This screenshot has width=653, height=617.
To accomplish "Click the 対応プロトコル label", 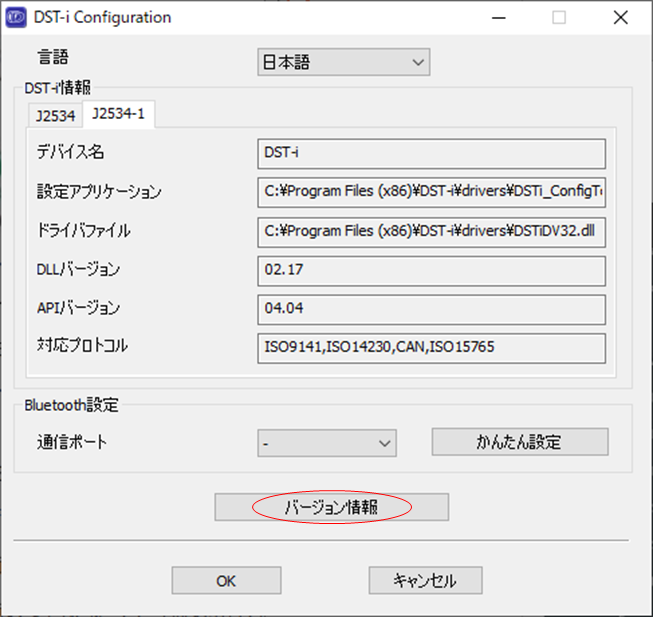I will click(82, 346).
